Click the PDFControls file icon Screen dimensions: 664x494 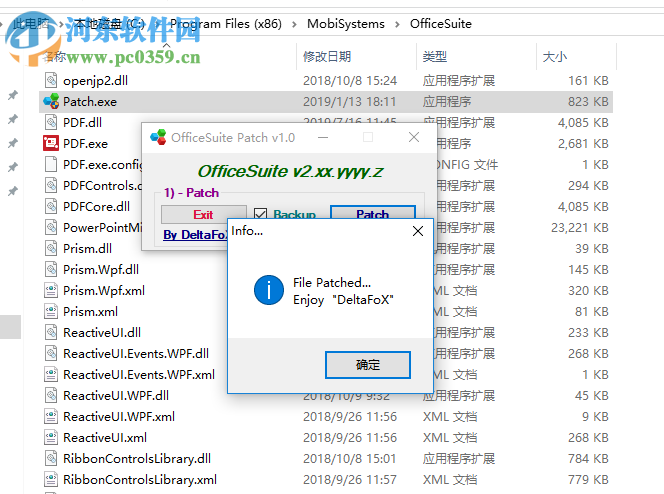tap(51, 185)
